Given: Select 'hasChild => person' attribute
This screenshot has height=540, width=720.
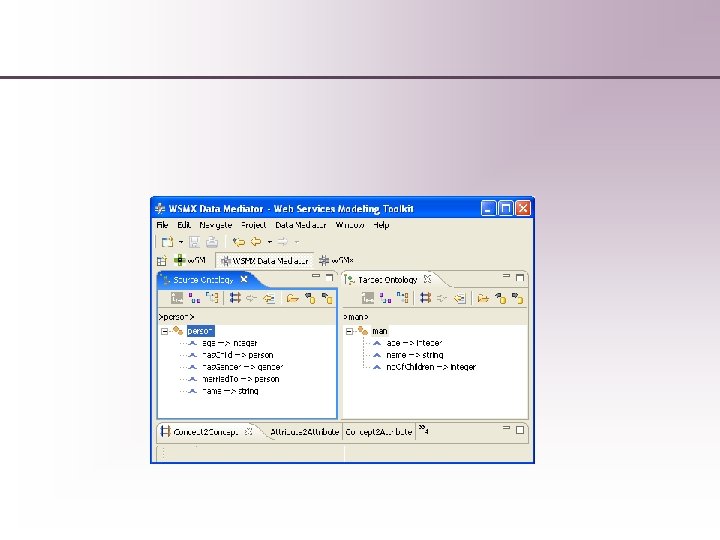Looking at the screenshot, I should [238, 355].
